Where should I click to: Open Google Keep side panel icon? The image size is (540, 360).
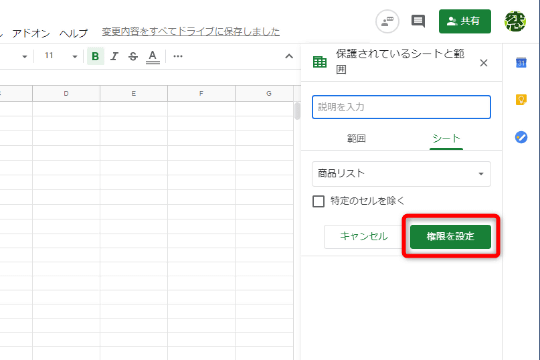[521, 100]
